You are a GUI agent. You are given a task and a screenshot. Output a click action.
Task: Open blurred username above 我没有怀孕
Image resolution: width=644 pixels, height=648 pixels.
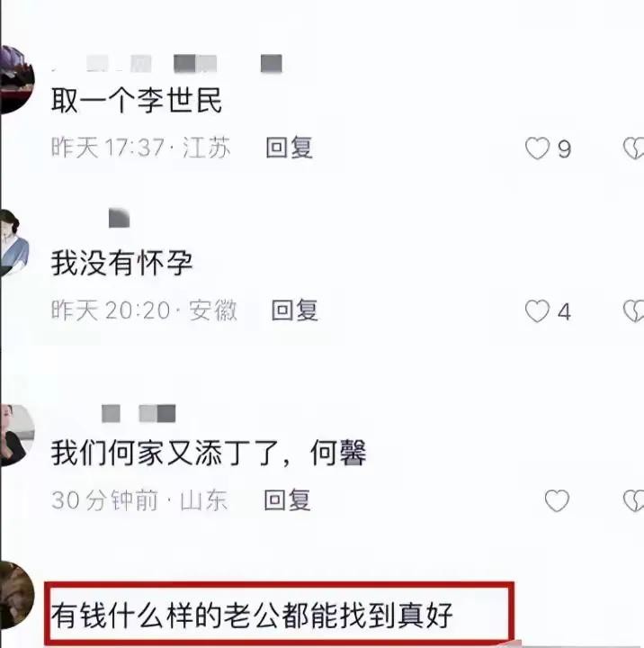[119, 218]
